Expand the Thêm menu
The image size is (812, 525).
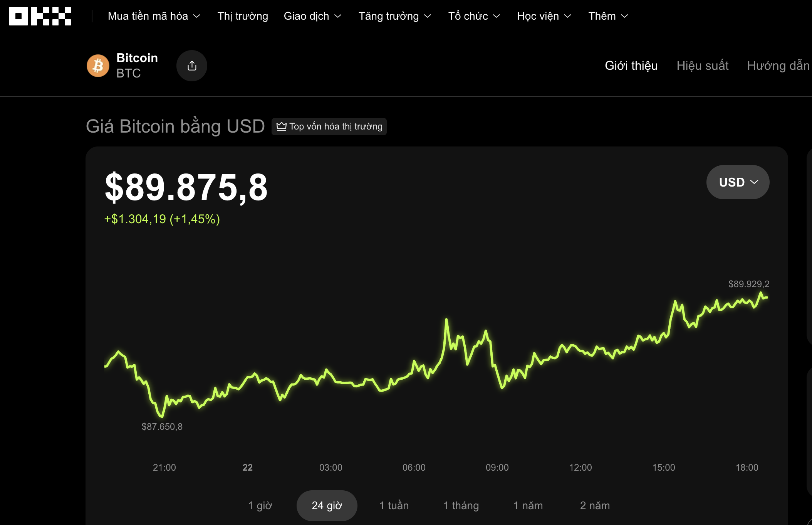pyautogui.click(x=608, y=16)
